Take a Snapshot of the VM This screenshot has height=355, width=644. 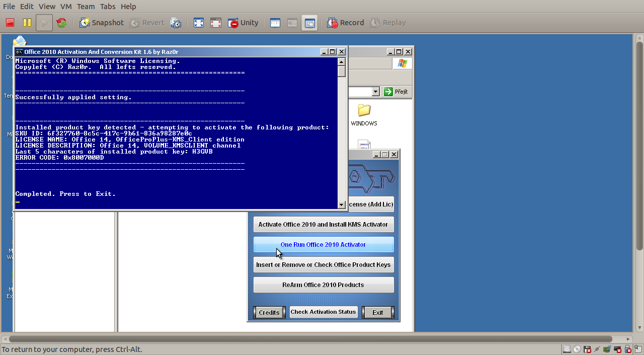click(102, 23)
